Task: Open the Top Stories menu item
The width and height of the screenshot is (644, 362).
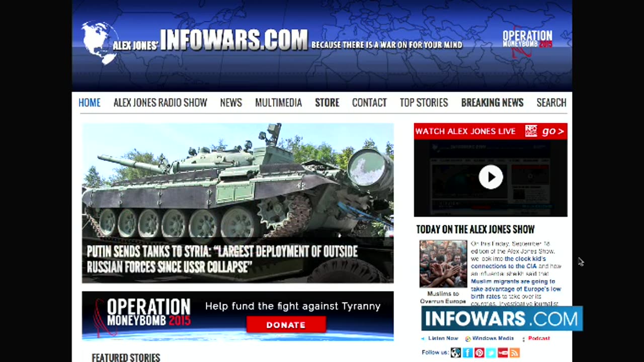Action: [x=424, y=103]
